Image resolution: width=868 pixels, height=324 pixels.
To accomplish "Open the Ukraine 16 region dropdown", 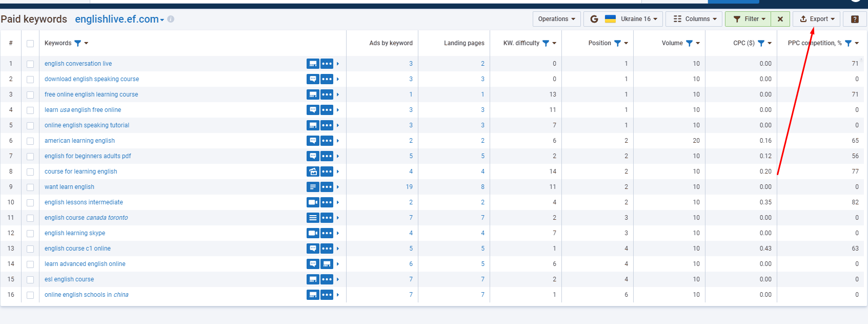I will [623, 19].
